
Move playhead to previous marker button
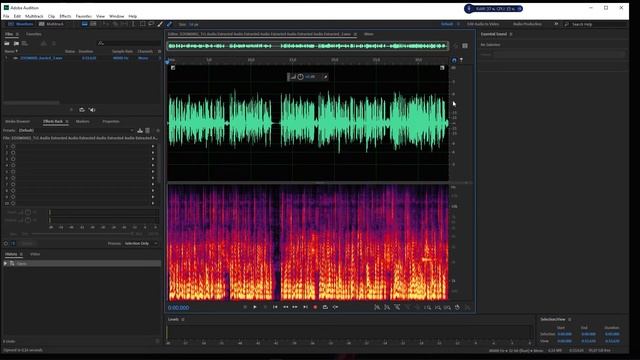point(275,307)
